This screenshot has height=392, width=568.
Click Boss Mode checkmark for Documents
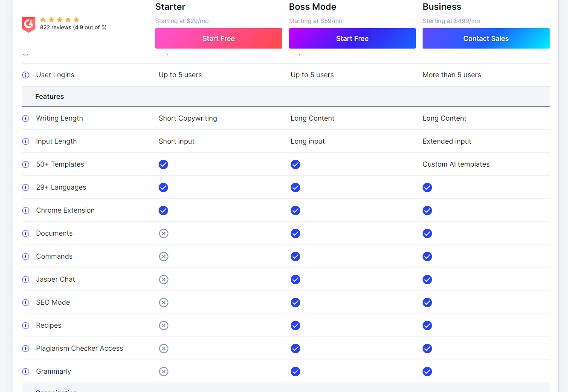(x=296, y=233)
